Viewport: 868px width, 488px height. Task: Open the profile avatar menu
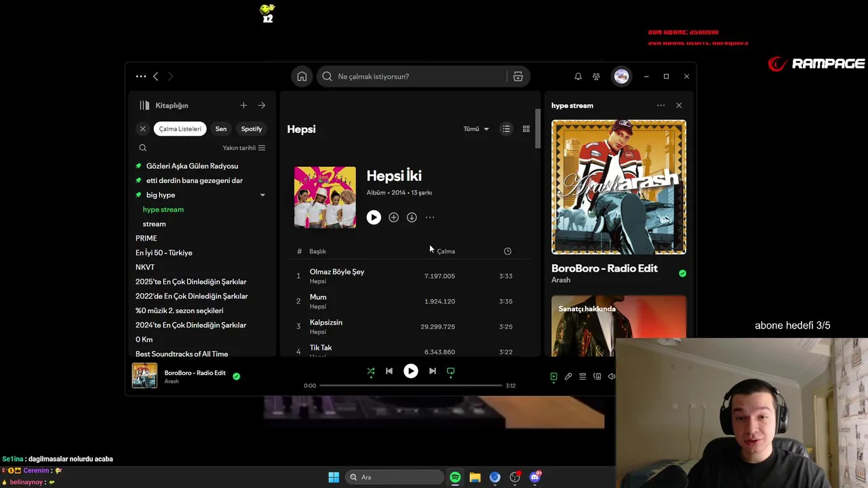[621, 77]
